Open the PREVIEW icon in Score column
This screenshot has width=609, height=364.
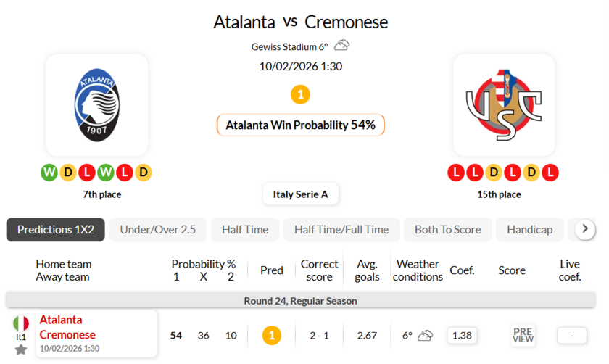point(523,335)
